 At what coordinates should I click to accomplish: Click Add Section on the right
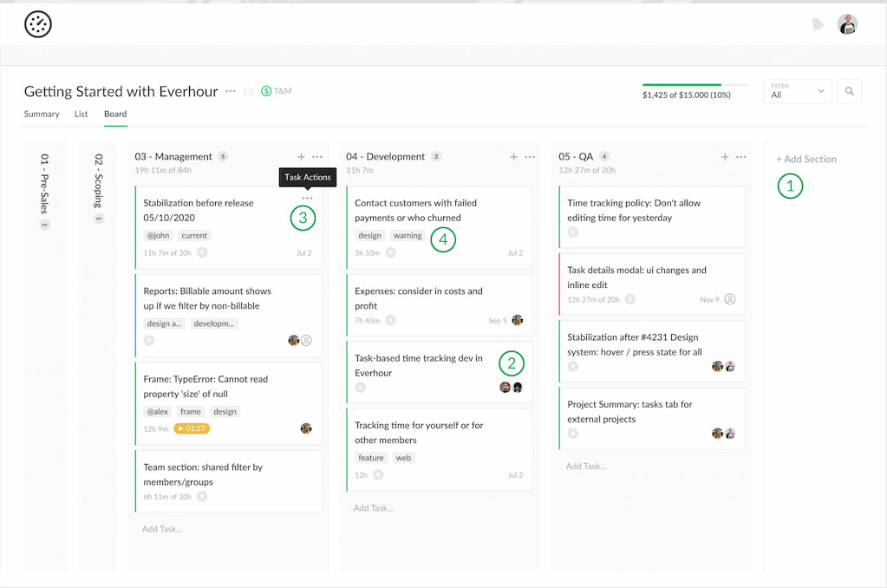click(805, 159)
